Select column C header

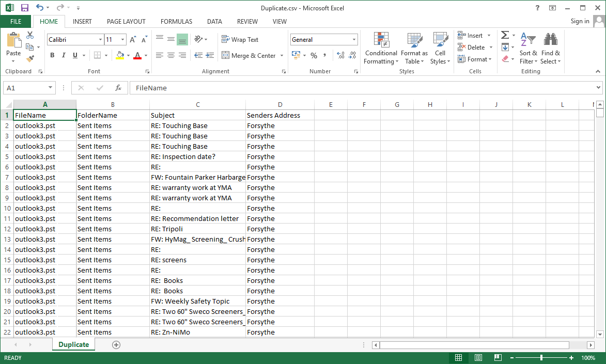pyautogui.click(x=197, y=104)
